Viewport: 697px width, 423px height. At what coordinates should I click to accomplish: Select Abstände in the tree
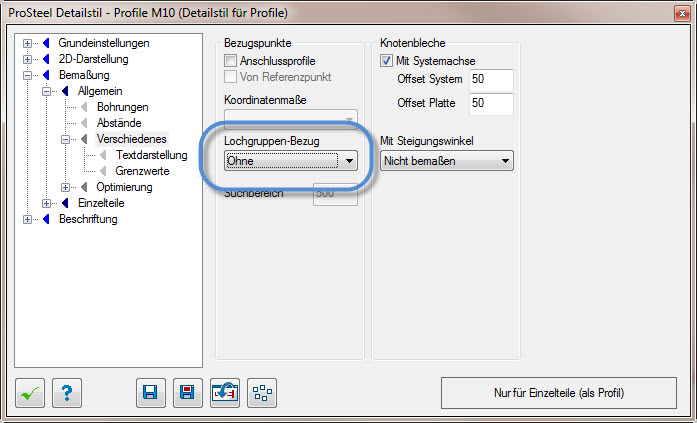[x=119, y=123]
